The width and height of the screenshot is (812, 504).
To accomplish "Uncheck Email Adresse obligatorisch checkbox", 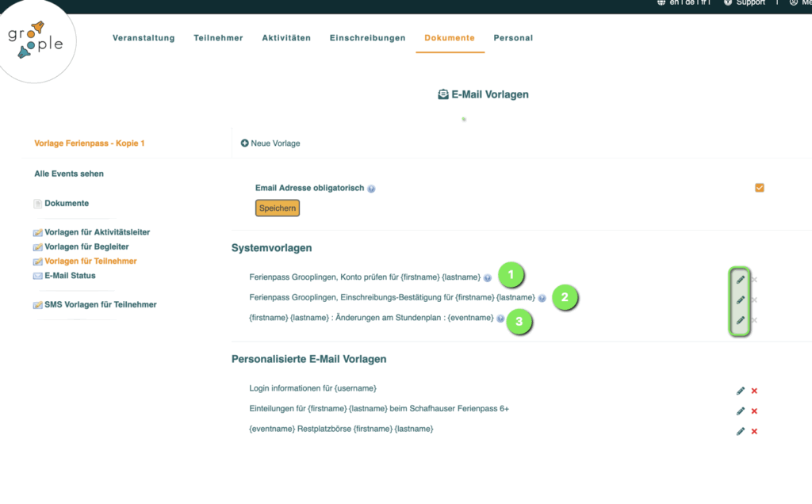I will (x=760, y=188).
